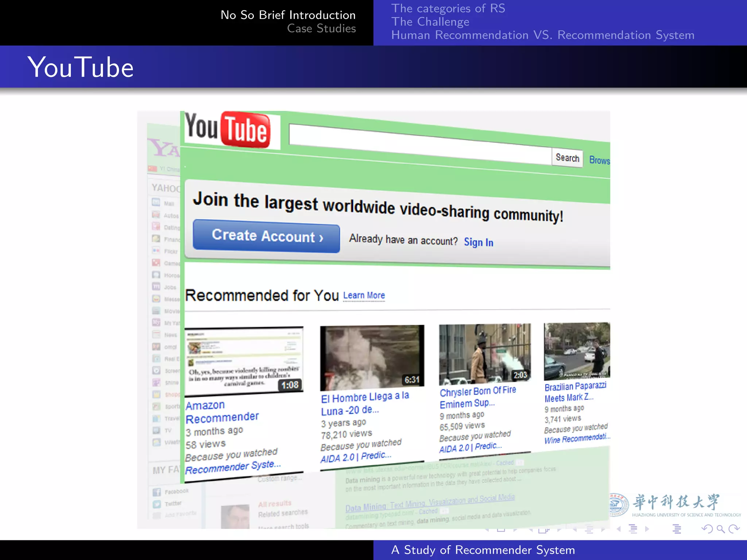Click the faded Custom range... option
The image size is (747, 560).
tap(279, 478)
